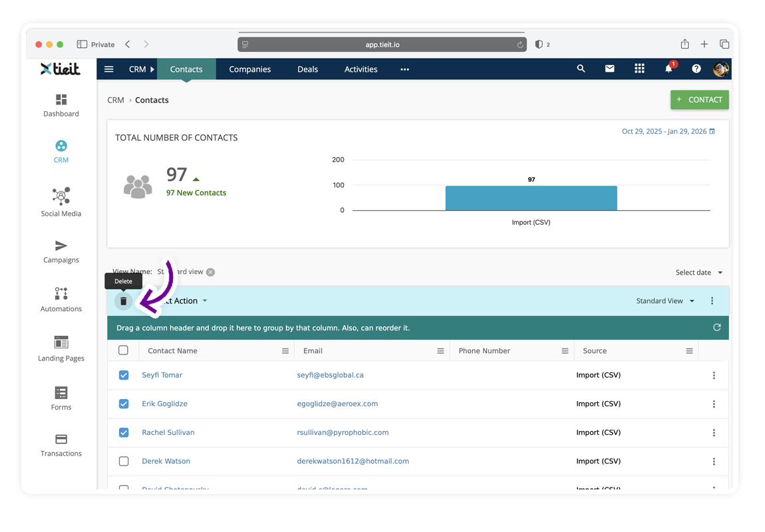Uncheck the Seyfi Tomar checkbox
This screenshot has width=765, height=532.
coord(124,375)
